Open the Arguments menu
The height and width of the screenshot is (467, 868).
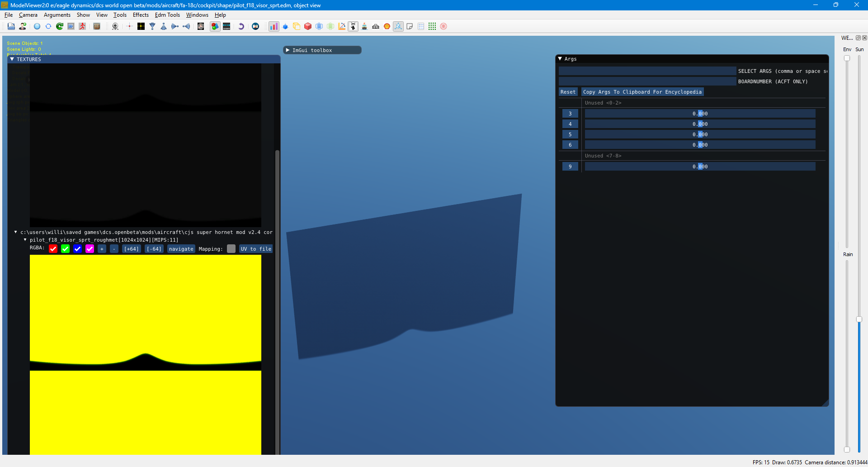point(57,15)
